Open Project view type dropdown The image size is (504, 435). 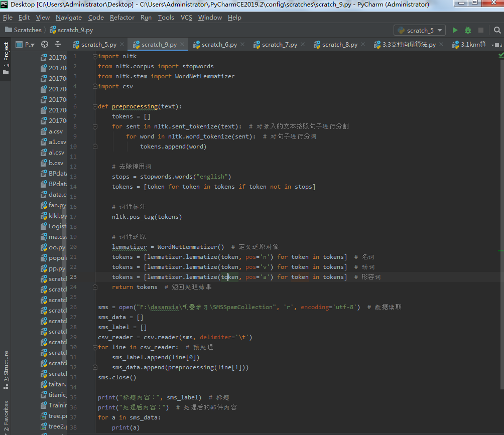(x=25, y=44)
